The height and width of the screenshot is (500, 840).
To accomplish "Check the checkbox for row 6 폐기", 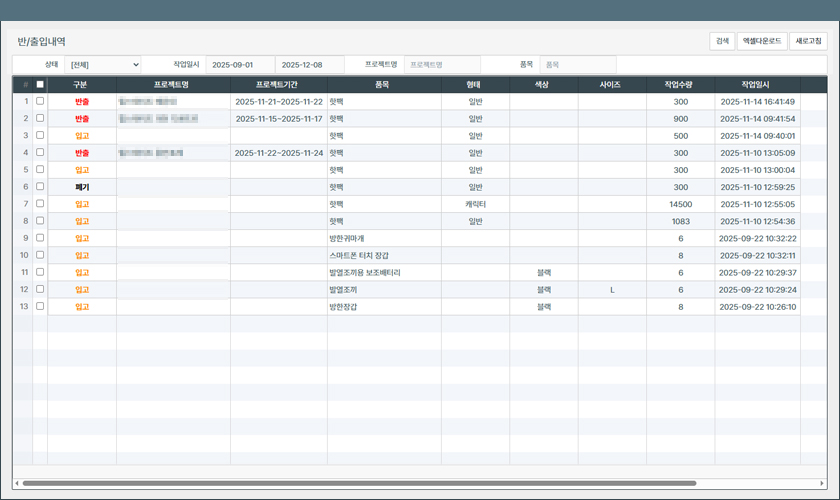I will pyautogui.click(x=40, y=187).
